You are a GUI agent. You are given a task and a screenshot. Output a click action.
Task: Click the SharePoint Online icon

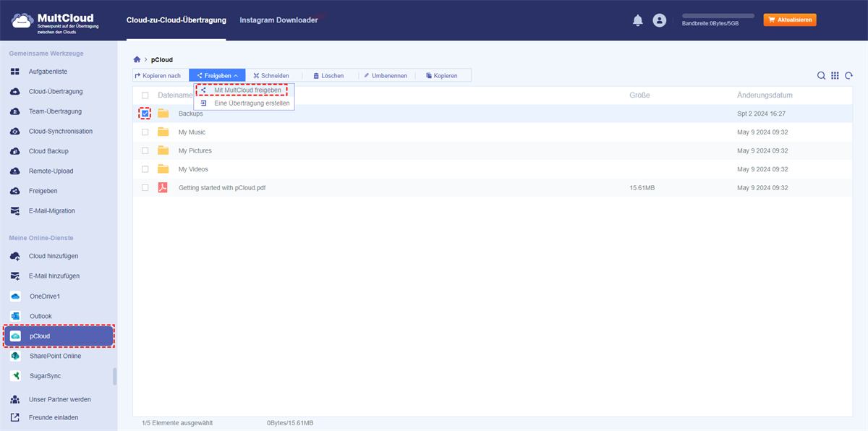click(15, 356)
